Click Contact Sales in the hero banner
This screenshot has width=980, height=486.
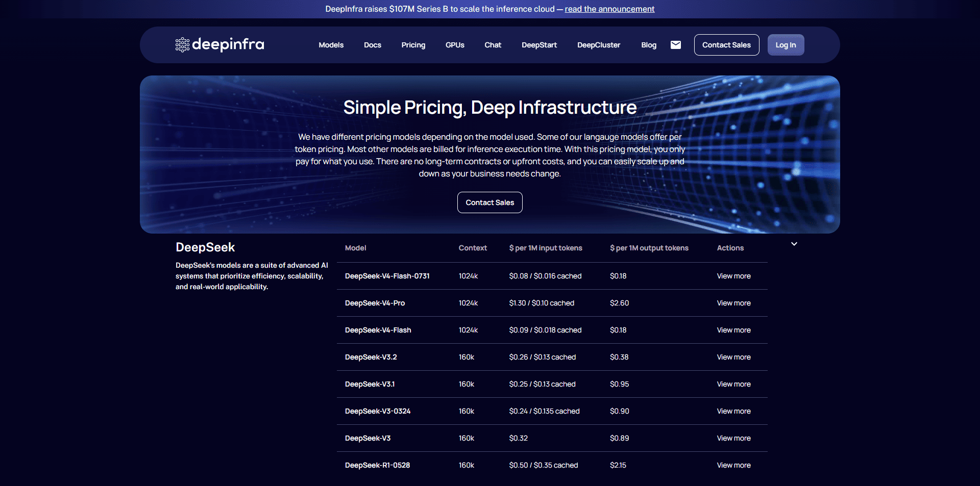point(490,202)
